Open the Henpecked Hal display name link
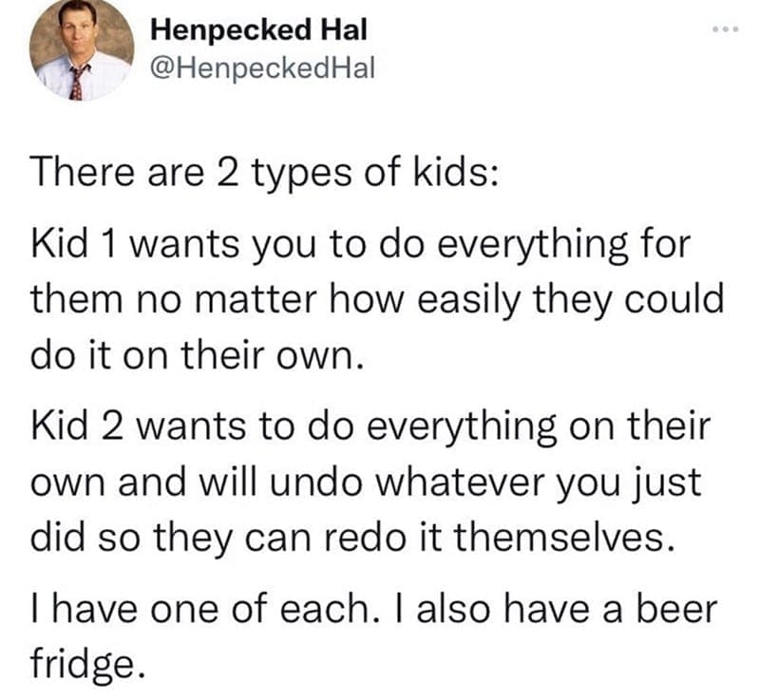 258,29
